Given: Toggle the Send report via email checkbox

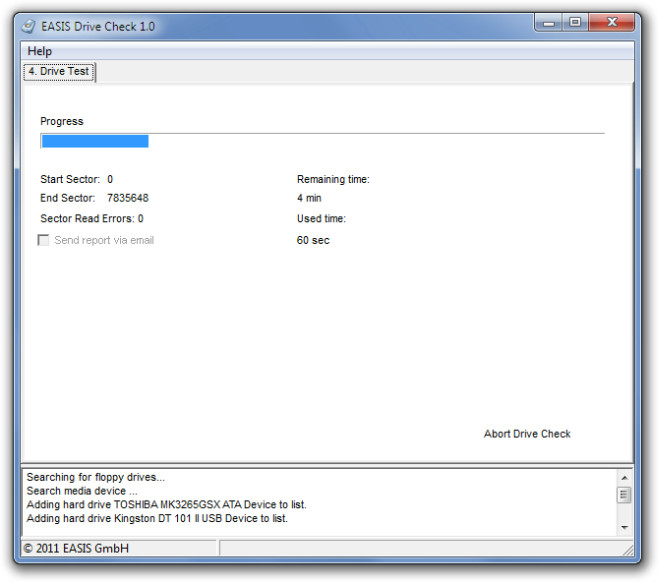Looking at the screenshot, I should click(43, 240).
